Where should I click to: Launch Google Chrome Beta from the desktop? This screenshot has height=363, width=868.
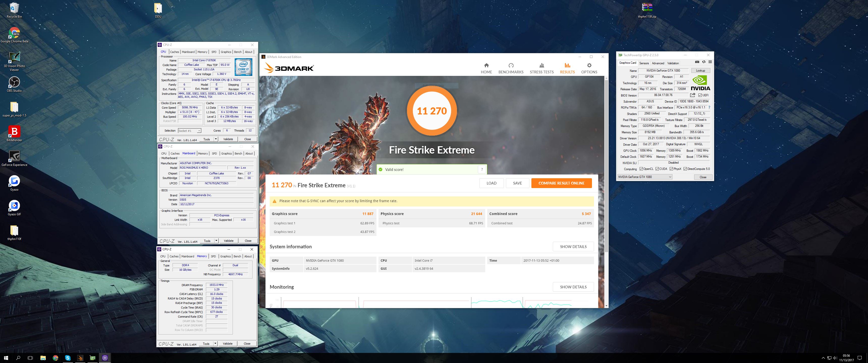tap(14, 35)
